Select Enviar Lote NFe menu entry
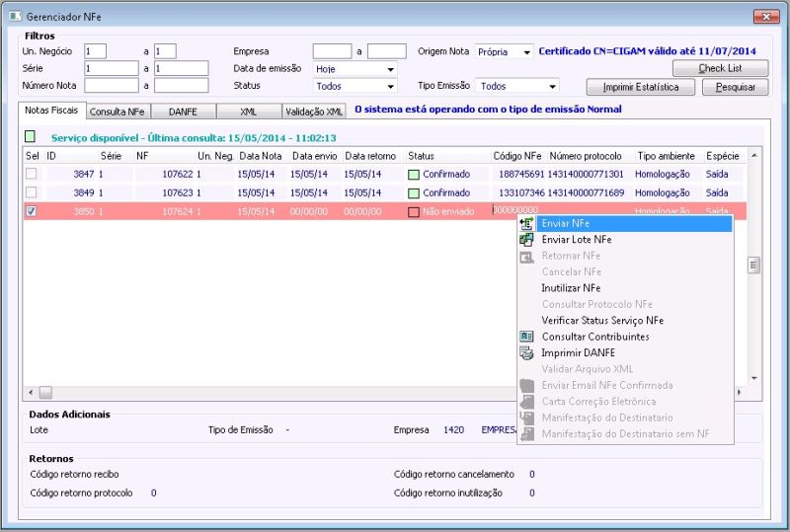790x532 pixels. tap(625, 240)
